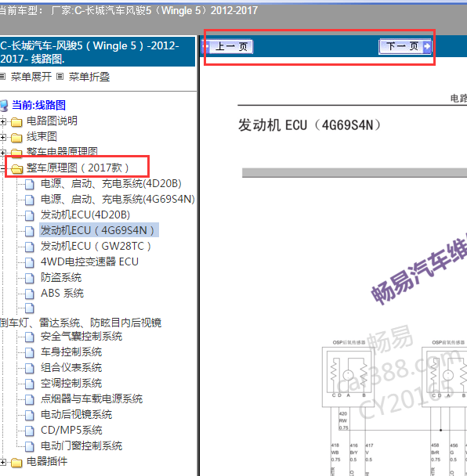Select 整车原理图（2017款）tree item

point(78,168)
